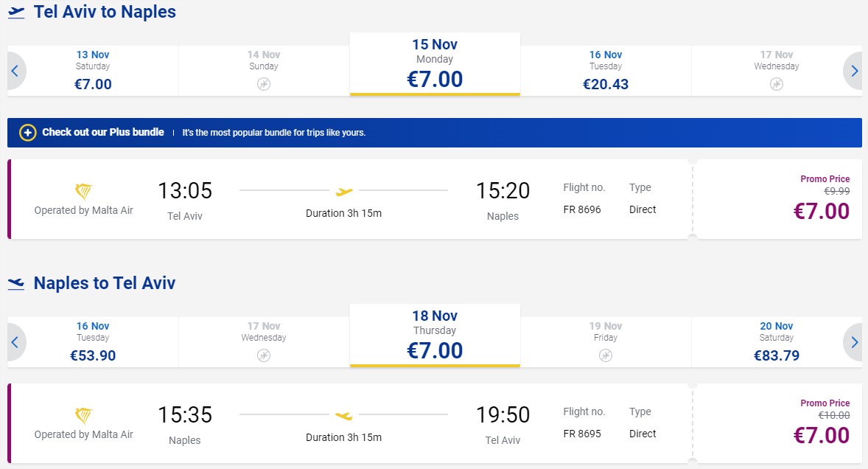Show later outbound dates with right arrow
The width and height of the screenshot is (868, 469).
click(x=853, y=71)
